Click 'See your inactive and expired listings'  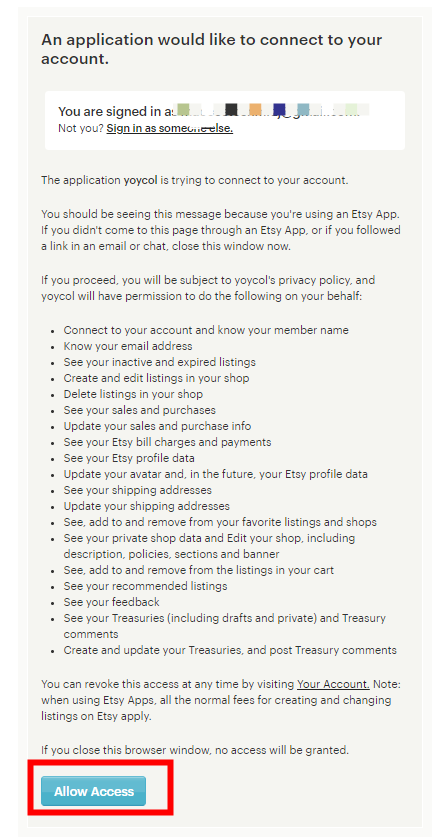[160, 362]
